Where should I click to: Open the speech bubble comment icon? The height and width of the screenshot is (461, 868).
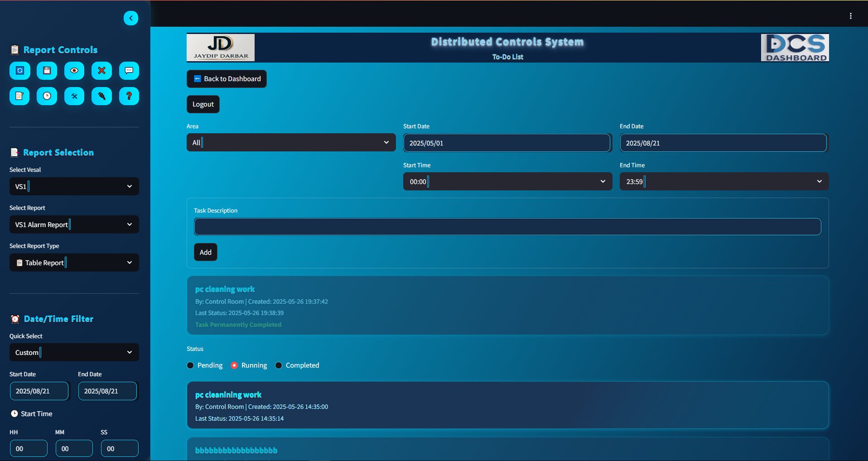(129, 71)
